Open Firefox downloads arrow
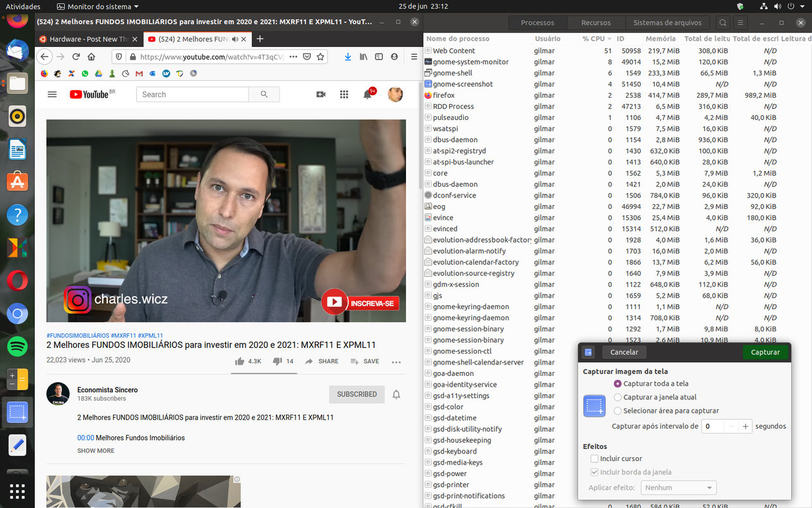812x508 pixels. [x=348, y=57]
